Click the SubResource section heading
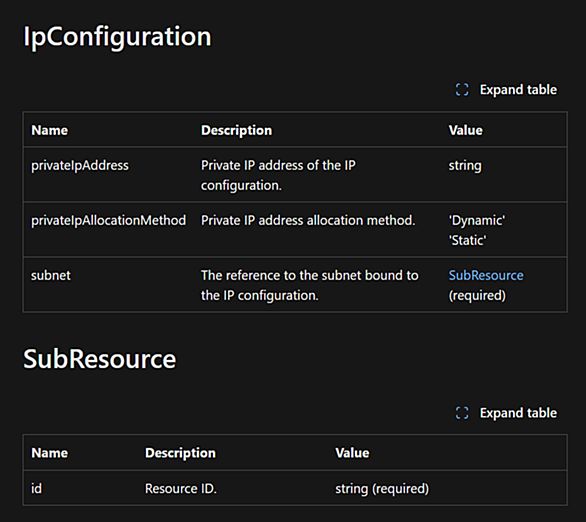The image size is (586, 522). pyautogui.click(x=99, y=359)
